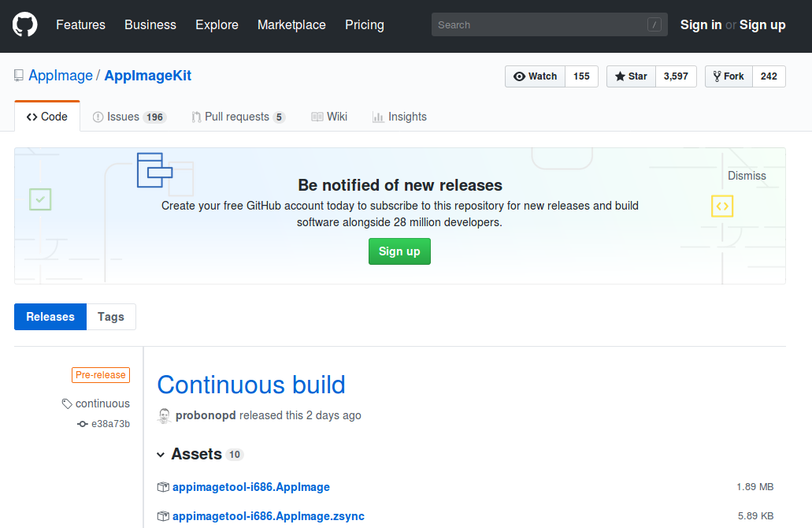Collapse the Assets list
Viewport: 812px width, 528px height.
(x=161, y=455)
